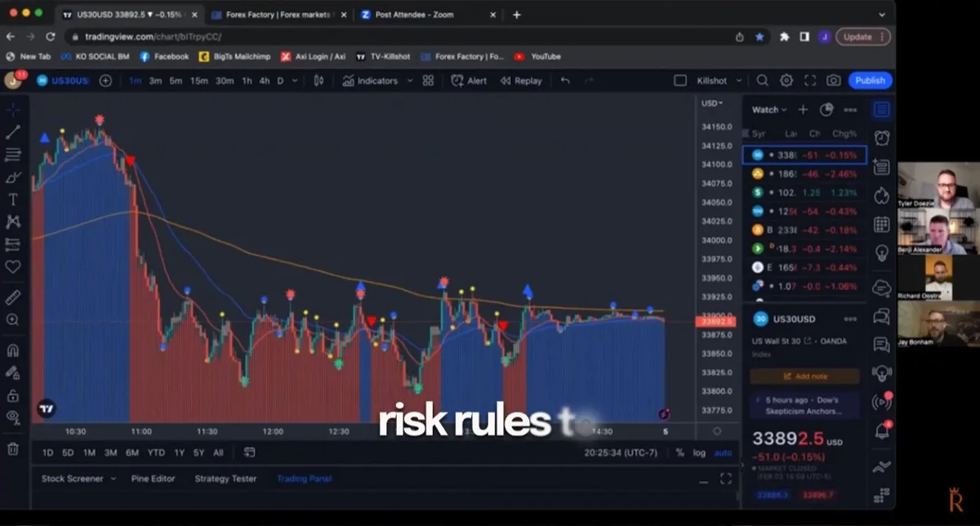Click the Add note button
The height and width of the screenshot is (526, 980).
804,377
